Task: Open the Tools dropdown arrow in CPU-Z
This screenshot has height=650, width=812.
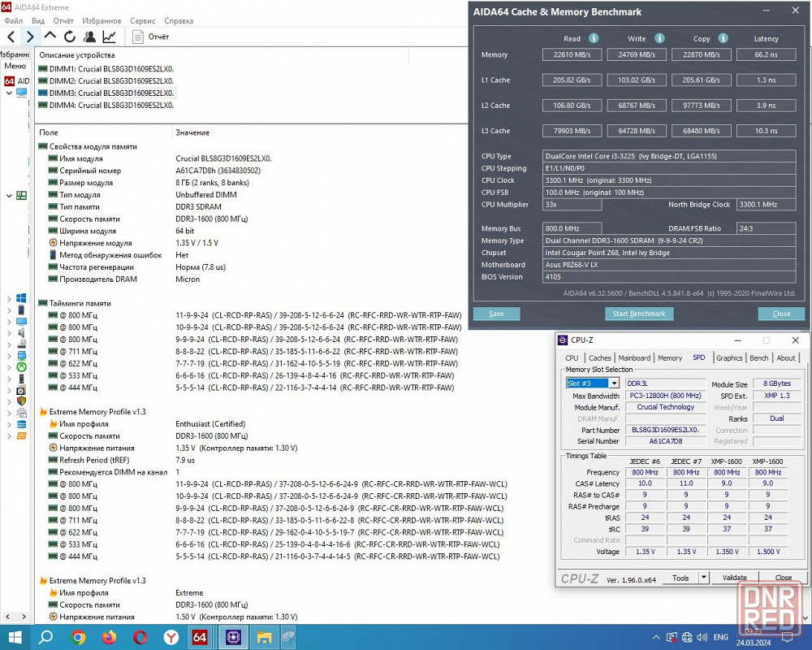Action: click(704, 578)
